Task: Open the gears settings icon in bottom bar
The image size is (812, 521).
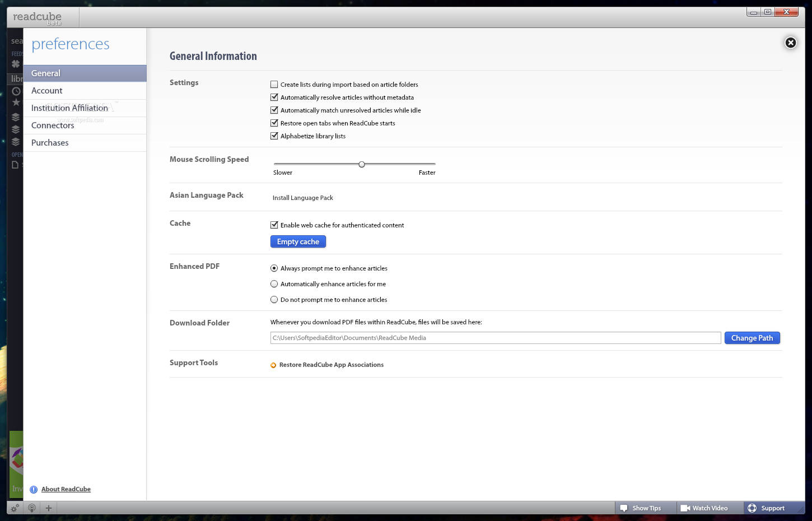Action: 15,508
